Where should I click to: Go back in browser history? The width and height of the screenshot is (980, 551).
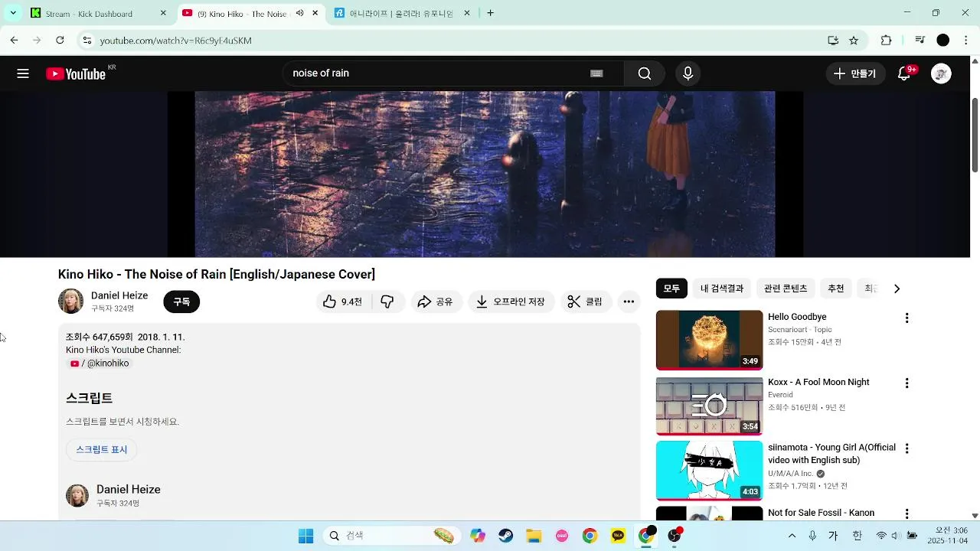point(14,40)
